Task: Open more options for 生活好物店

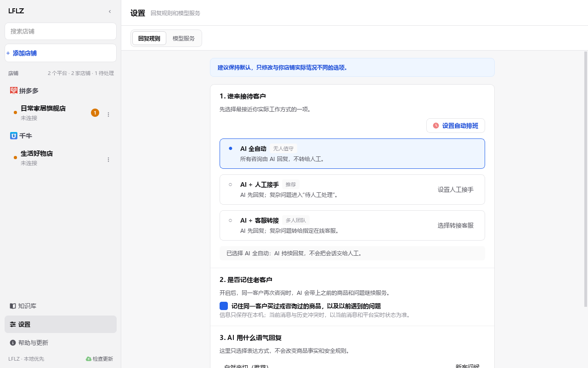Action: click(x=108, y=160)
